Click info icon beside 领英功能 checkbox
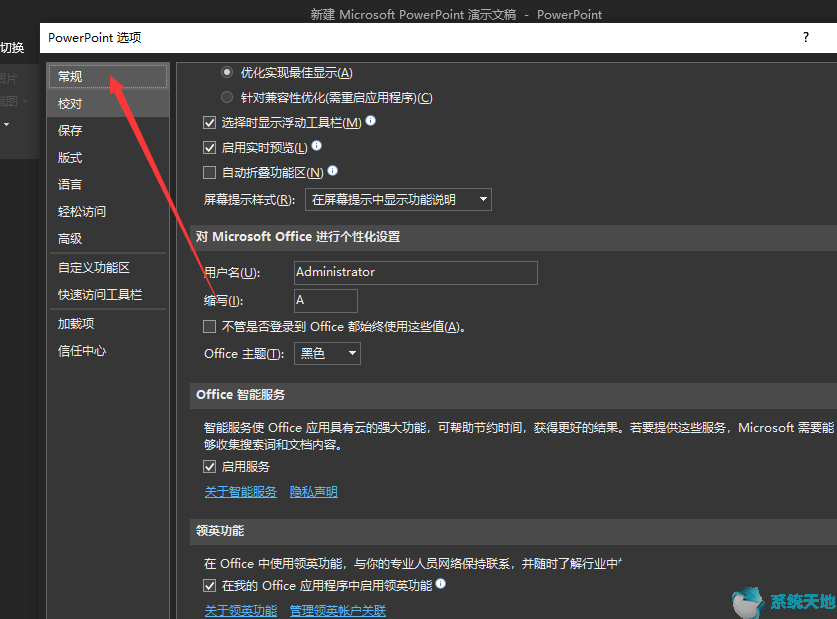 click(440, 583)
